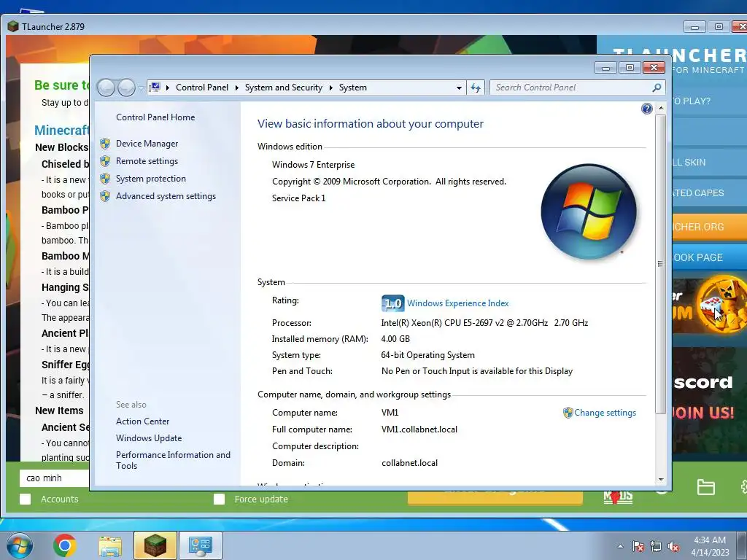This screenshot has width=747, height=560.
Task: Toggle Force update checkbox in TLauncher
Action: [219, 499]
